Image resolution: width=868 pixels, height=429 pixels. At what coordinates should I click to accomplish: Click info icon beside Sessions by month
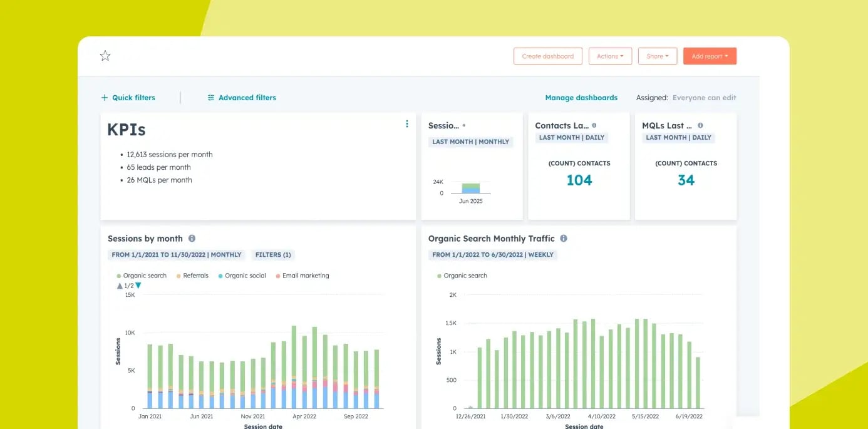click(x=192, y=239)
